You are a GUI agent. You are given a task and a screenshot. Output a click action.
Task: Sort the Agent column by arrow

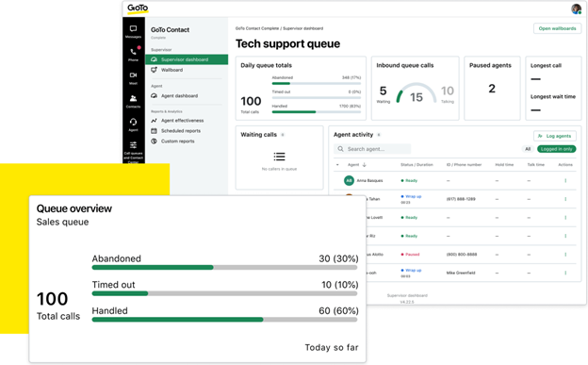(364, 165)
